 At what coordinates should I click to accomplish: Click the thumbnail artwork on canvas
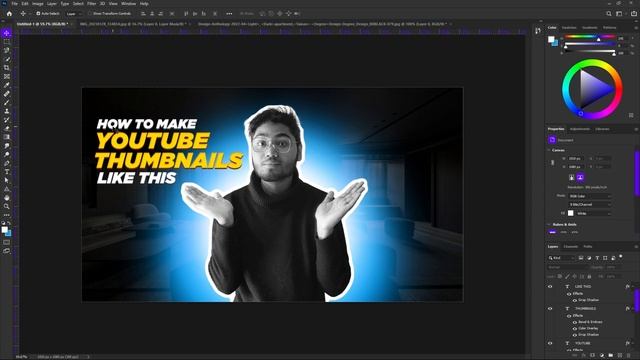(272, 194)
